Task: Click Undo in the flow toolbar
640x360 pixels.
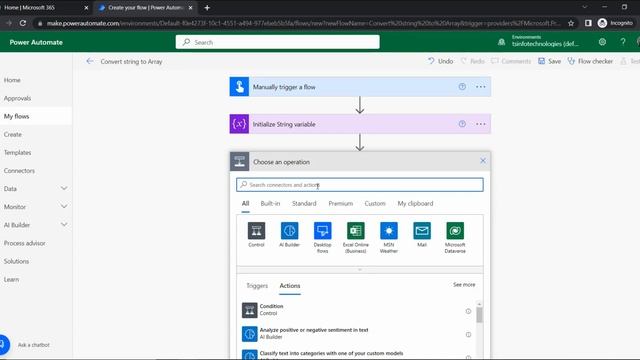Action: [440, 61]
